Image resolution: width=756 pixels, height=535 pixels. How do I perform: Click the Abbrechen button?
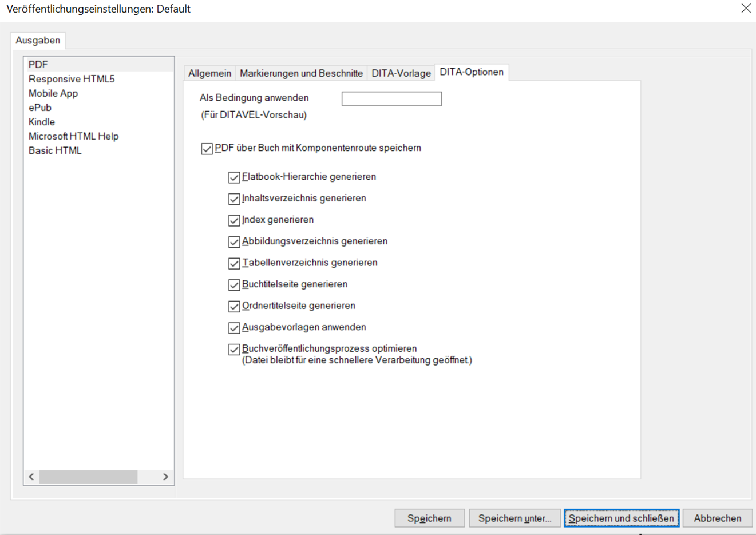pos(717,518)
